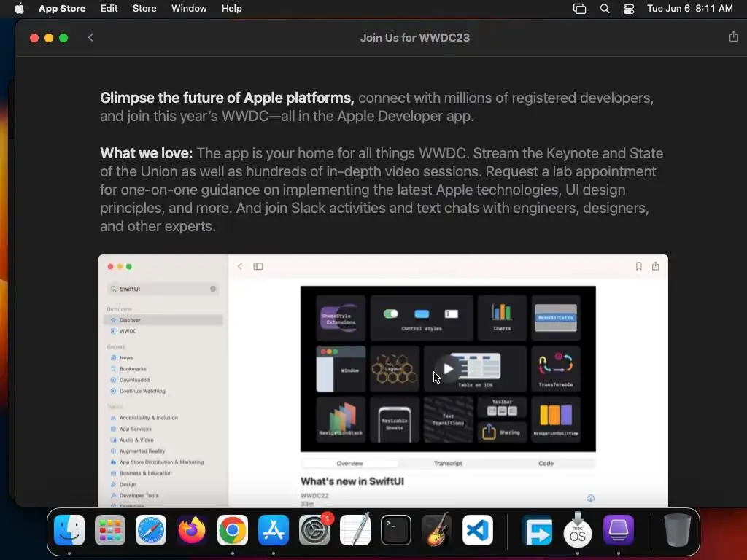Switch to App Store in the Dock
Screen dimensions: 747x560
click(274, 530)
